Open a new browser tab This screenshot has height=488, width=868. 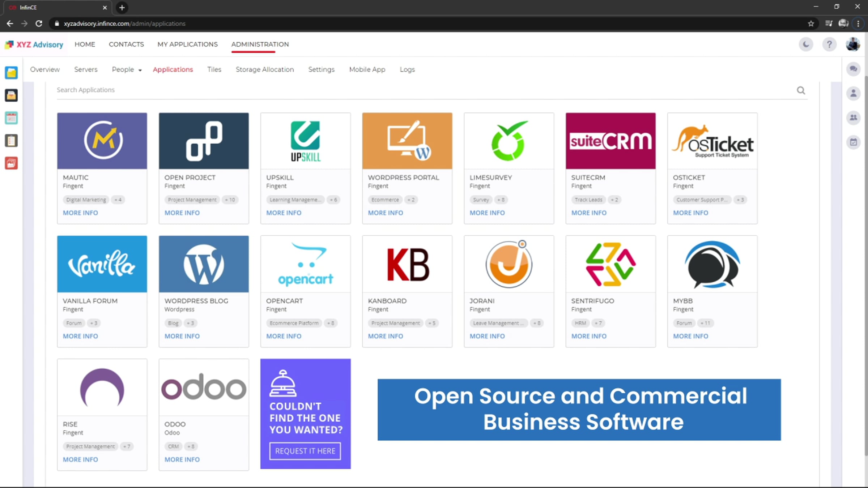122,8
